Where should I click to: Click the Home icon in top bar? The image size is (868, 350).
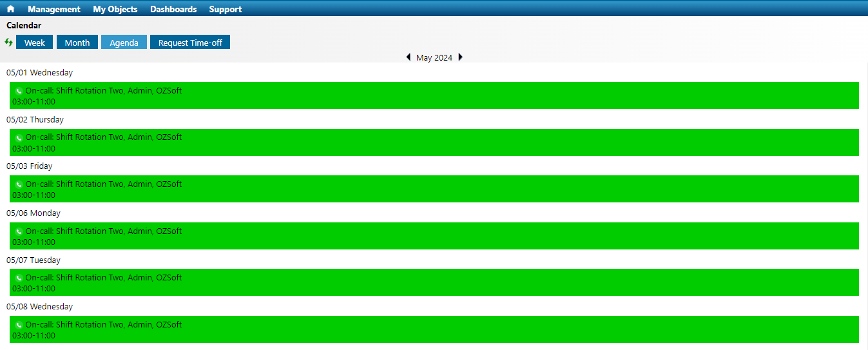pos(10,9)
